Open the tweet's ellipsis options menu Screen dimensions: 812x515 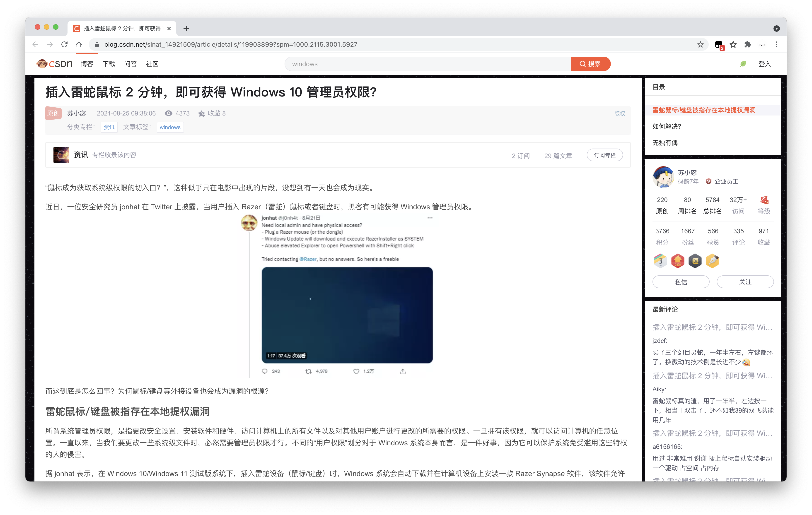click(430, 218)
